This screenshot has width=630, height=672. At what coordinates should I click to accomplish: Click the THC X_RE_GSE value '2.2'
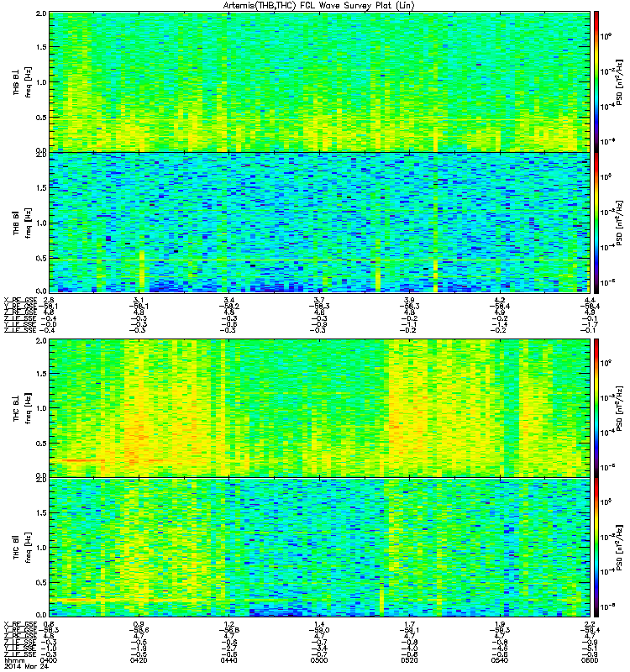coord(590,624)
